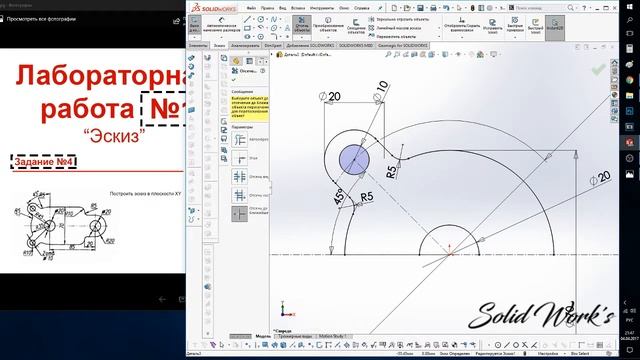
Task: Select the Power trim option
Action: coord(240,139)
